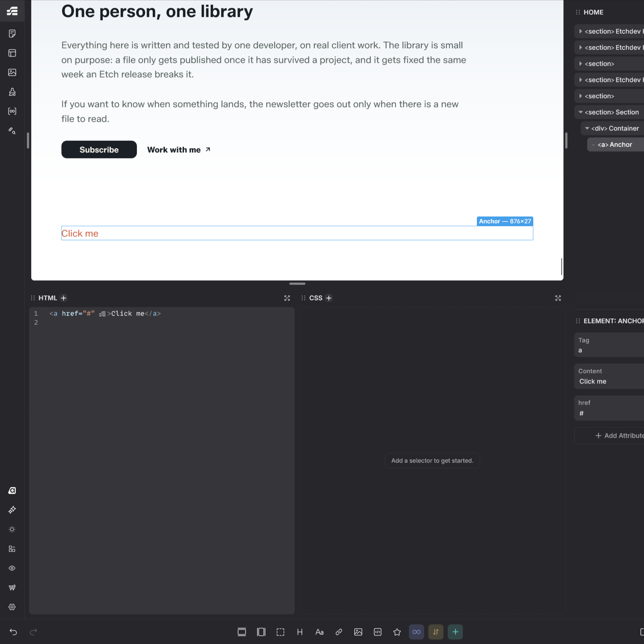The height and width of the screenshot is (644, 644).
Task: Insert text with the Aa tool
Action: (319, 632)
